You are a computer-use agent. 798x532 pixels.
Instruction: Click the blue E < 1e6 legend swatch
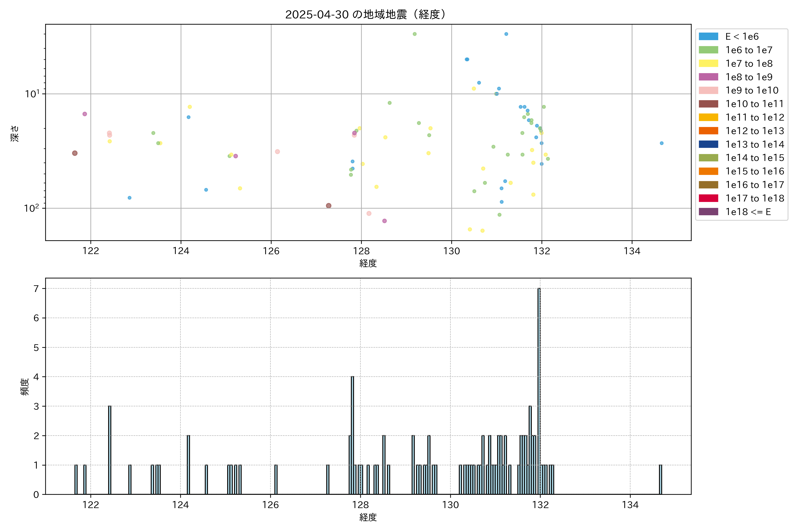[708, 37]
